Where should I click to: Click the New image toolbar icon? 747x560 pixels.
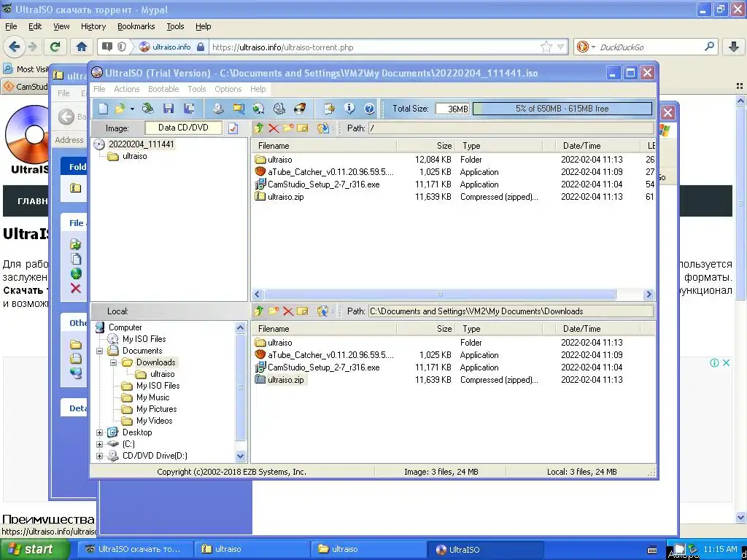pyautogui.click(x=103, y=109)
